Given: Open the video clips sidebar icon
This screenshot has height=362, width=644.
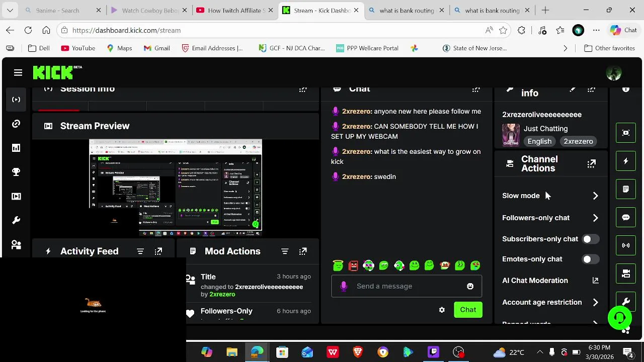Looking at the screenshot, I should point(16,196).
